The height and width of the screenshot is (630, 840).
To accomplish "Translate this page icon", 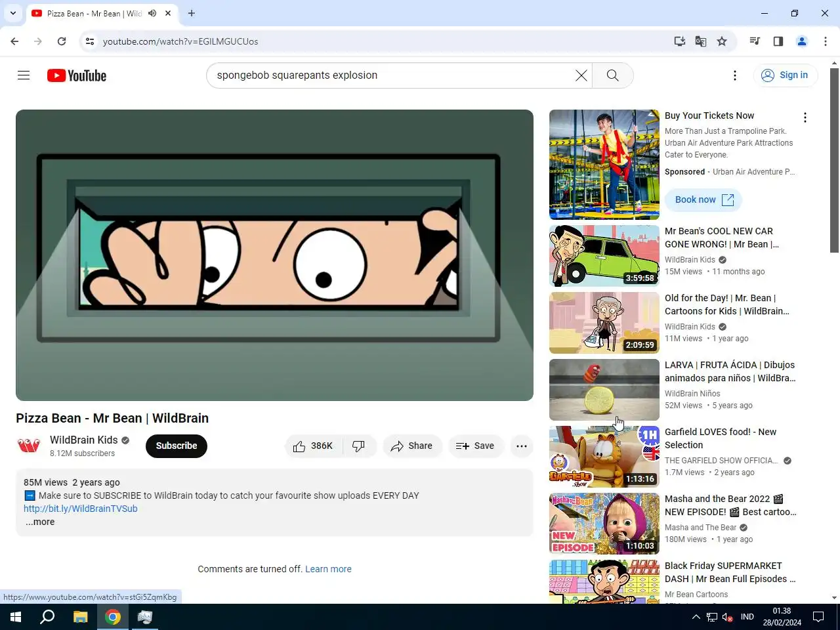I will (x=701, y=41).
